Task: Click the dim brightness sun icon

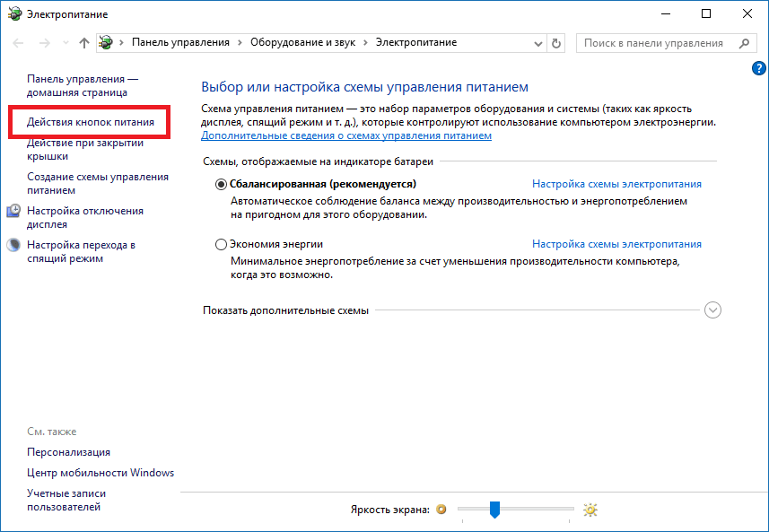Action: [441, 510]
